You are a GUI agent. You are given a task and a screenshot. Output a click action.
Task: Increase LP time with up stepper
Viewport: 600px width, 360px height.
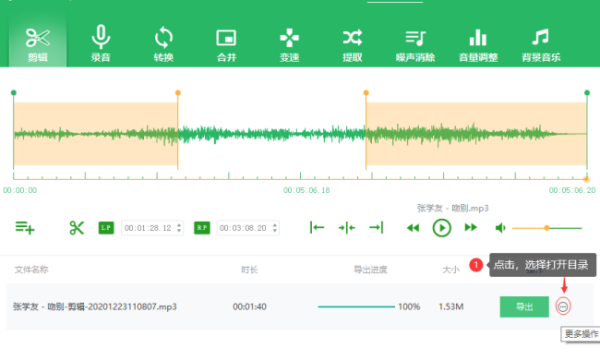click(x=179, y=225)
